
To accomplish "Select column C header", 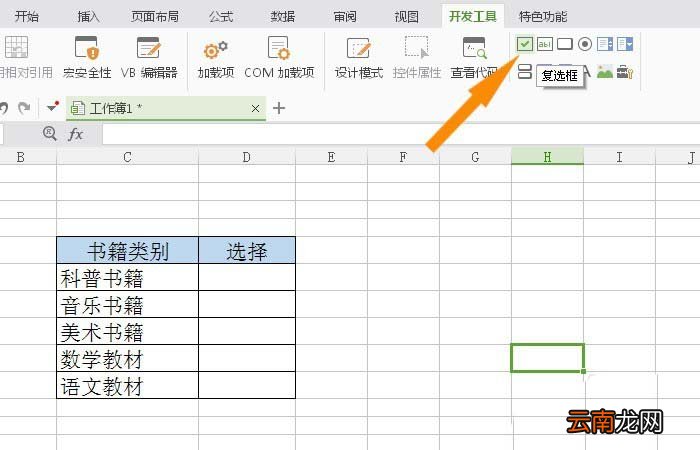I will coord(127,157).
